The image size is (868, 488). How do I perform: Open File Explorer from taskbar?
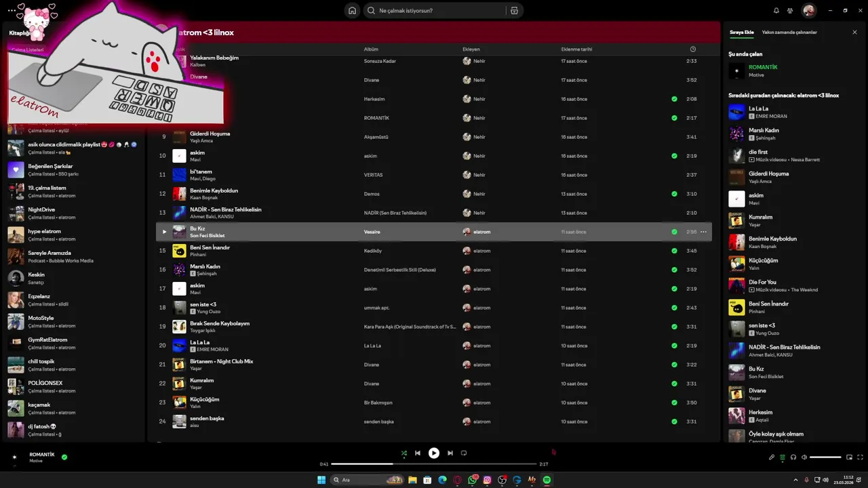[412, 480]
